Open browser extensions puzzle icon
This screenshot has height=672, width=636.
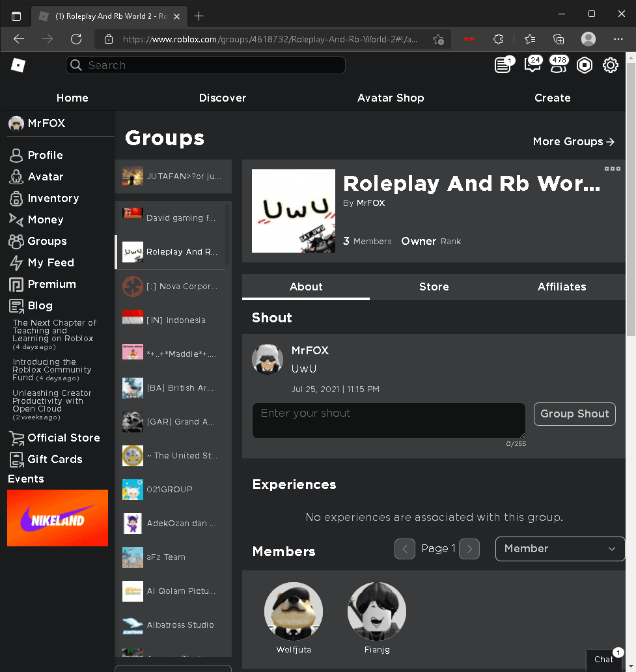pos(498,40)
